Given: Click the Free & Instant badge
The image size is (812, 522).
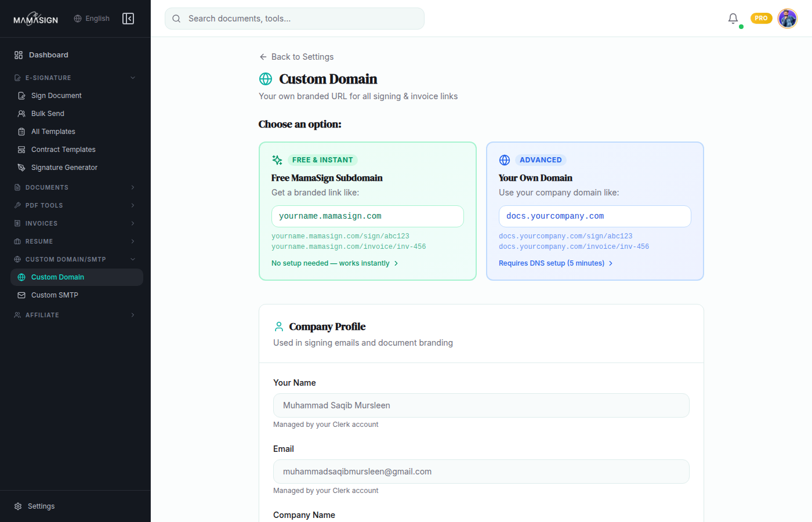Looking at the screenshot, I should pyautogui.click(x=322, y=160).
